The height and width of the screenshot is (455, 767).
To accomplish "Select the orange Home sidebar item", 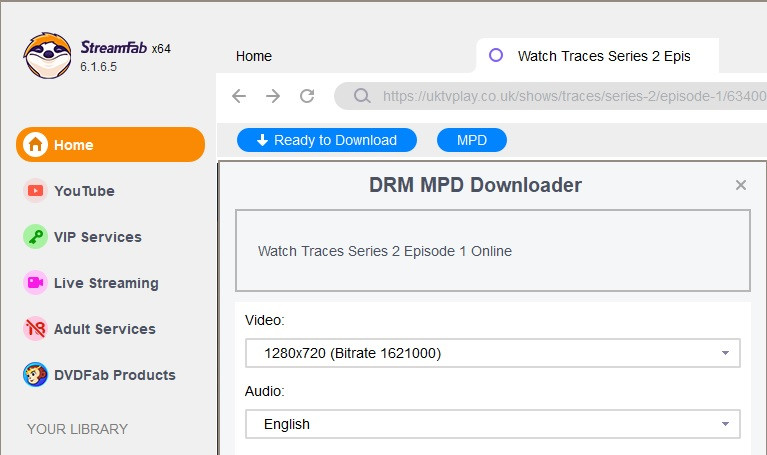I will pos(111,144).
